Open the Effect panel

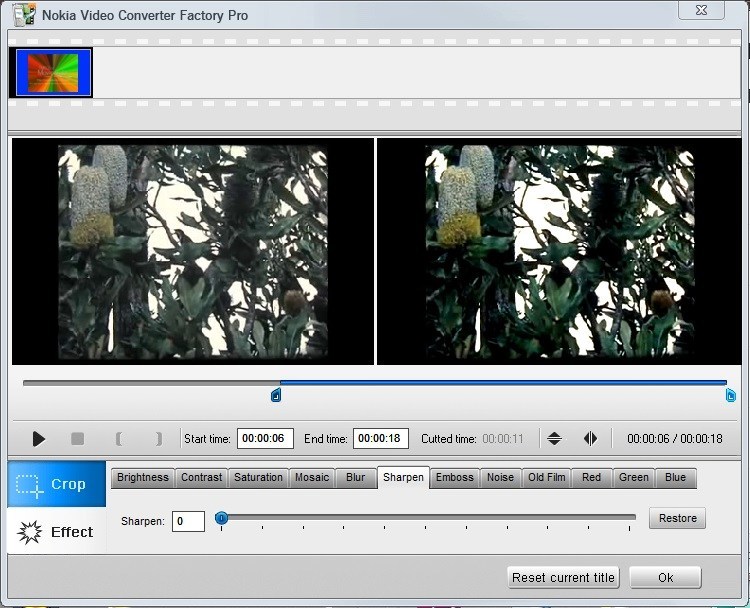pyautogui.click(x=56, y=531)
